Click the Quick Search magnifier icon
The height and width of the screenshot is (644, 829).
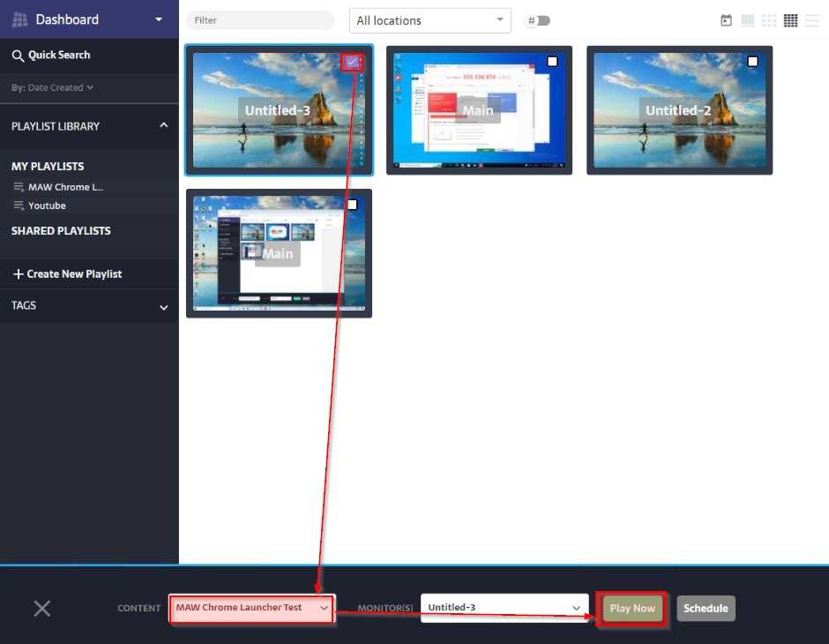click(x=18, y=56)
